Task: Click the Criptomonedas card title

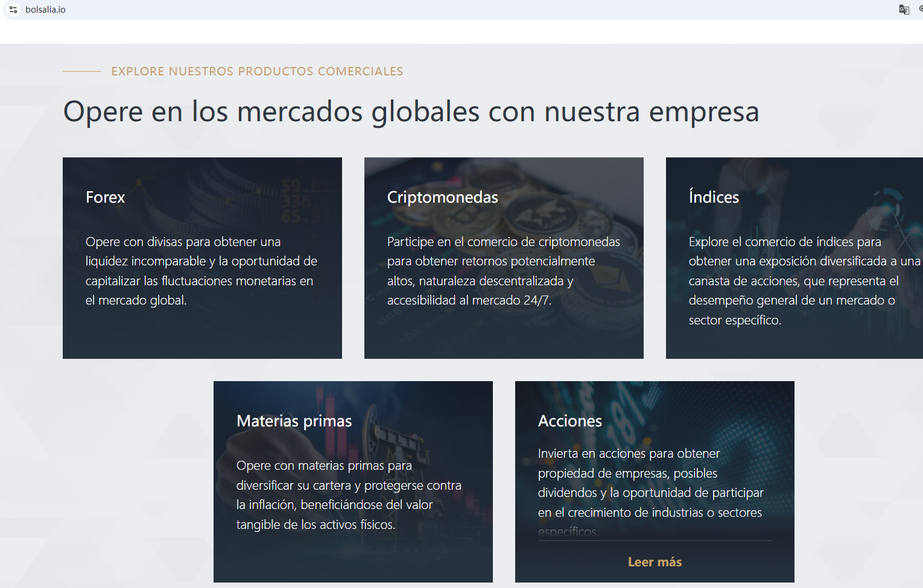Action: pos(443,197)
